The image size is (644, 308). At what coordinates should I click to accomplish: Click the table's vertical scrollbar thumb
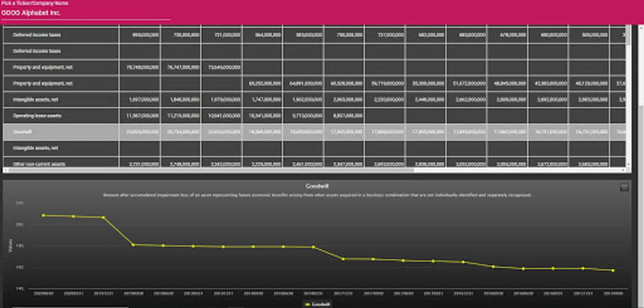(628, 35)
